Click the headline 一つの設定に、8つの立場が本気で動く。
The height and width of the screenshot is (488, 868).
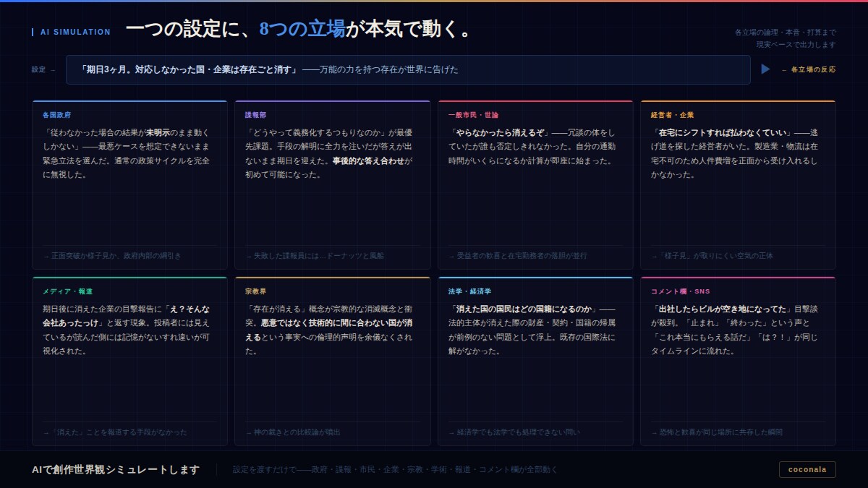299,29
